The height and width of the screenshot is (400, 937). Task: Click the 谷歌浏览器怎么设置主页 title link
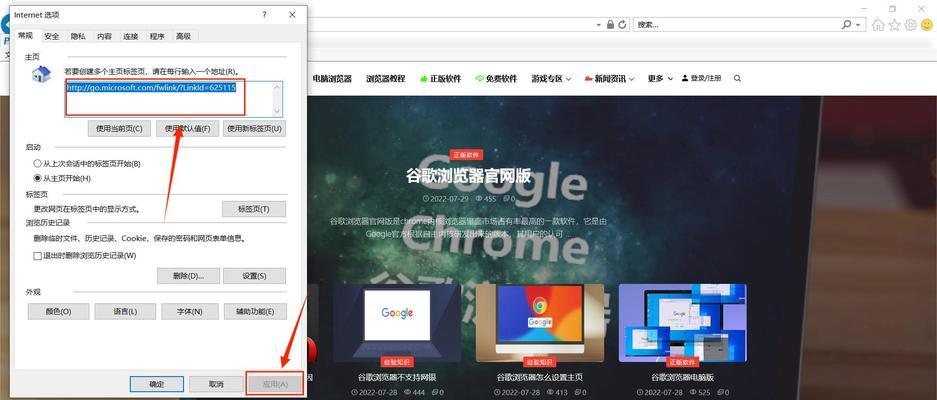pyautogui.click(x=540, y=377)
